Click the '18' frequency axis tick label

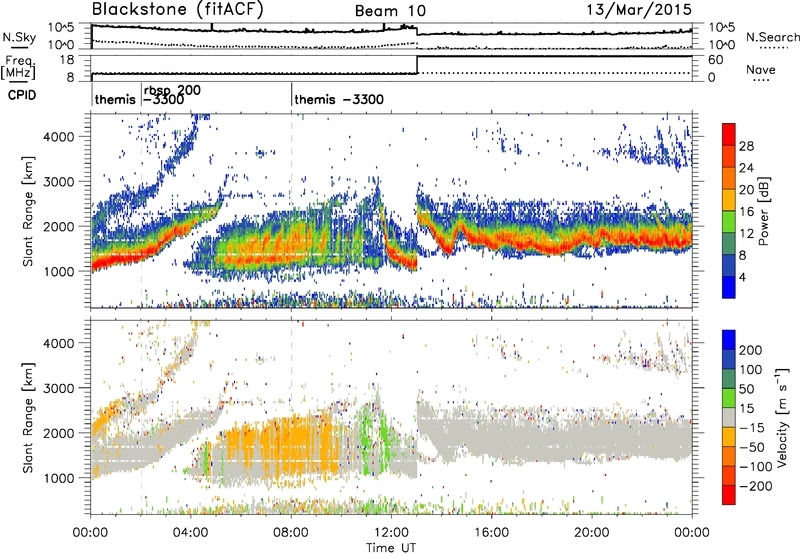click(x=67, y=60)
